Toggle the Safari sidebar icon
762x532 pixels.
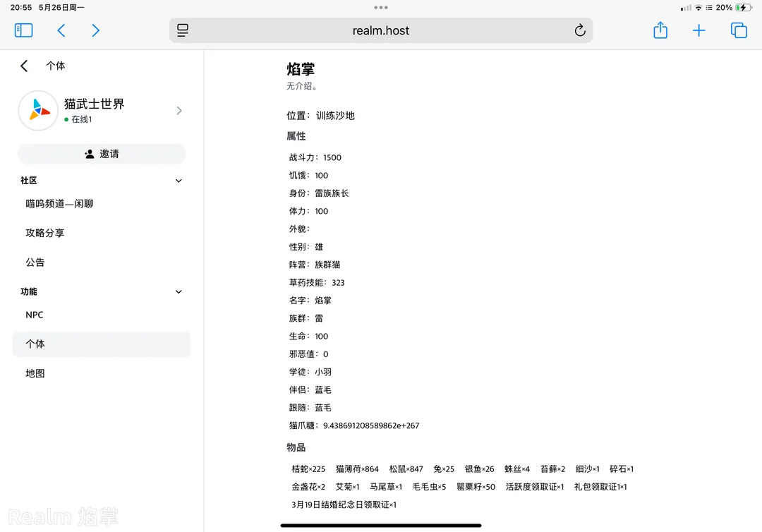coord(23,30)
